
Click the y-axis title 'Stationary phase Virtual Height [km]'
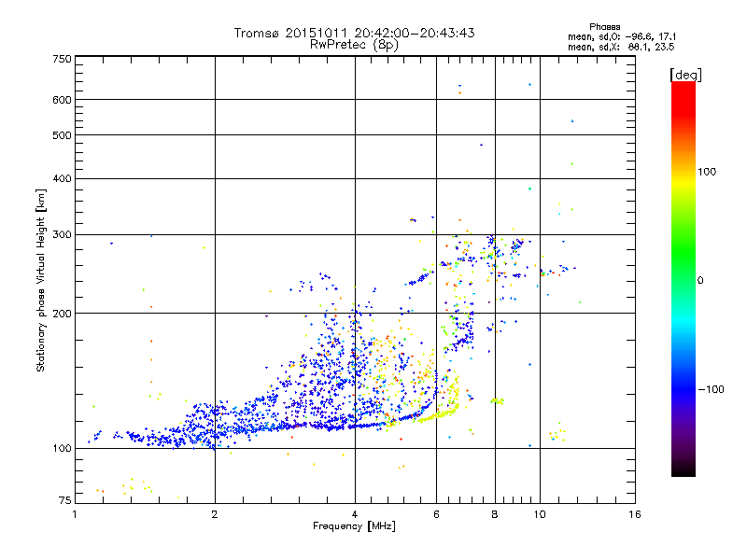pyautogui.click(x=41, y=280)
